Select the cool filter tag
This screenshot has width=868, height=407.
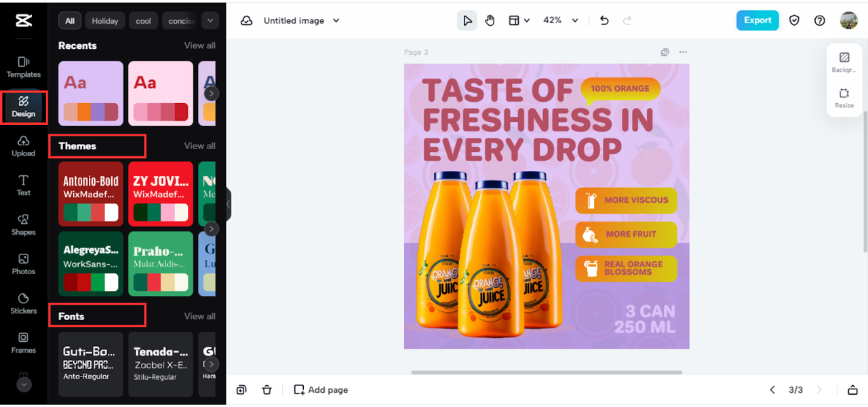click(x=144, y=21)
